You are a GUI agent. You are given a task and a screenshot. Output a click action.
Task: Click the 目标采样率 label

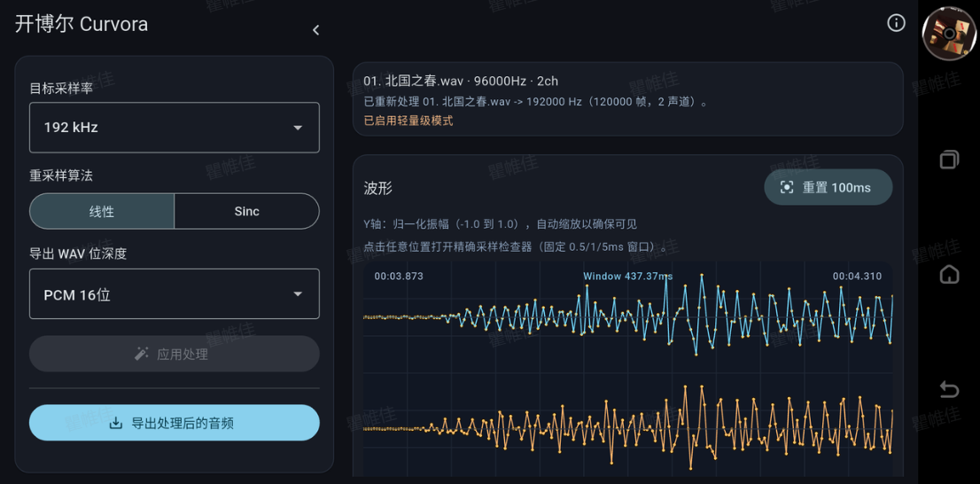61,88
